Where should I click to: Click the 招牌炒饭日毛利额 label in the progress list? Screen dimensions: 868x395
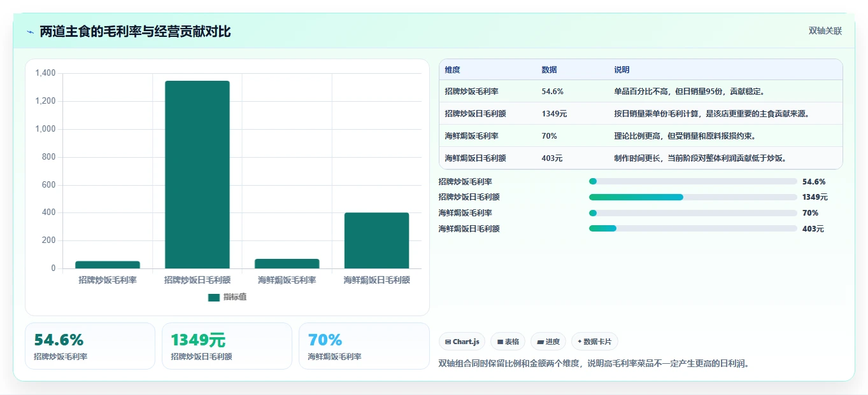coord(469,197)
